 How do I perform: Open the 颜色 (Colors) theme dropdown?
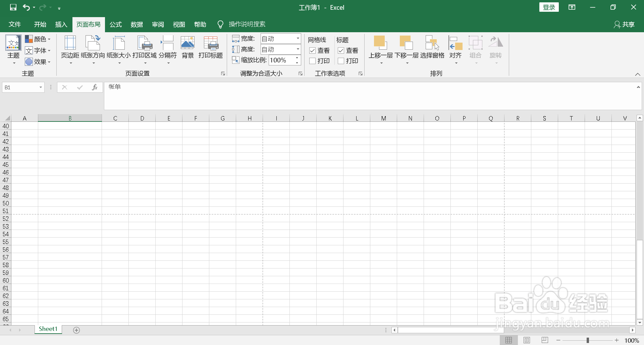pyautogui.click(x=38, y=39)
